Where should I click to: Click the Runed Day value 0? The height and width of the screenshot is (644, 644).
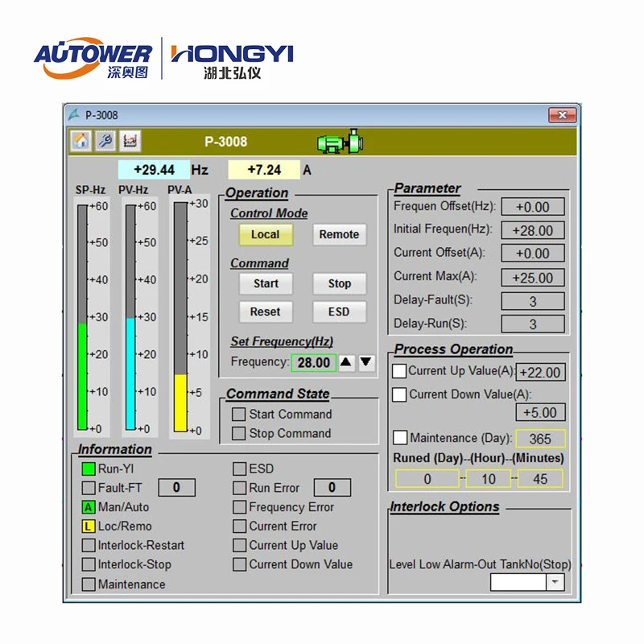(x=427, y=479)
